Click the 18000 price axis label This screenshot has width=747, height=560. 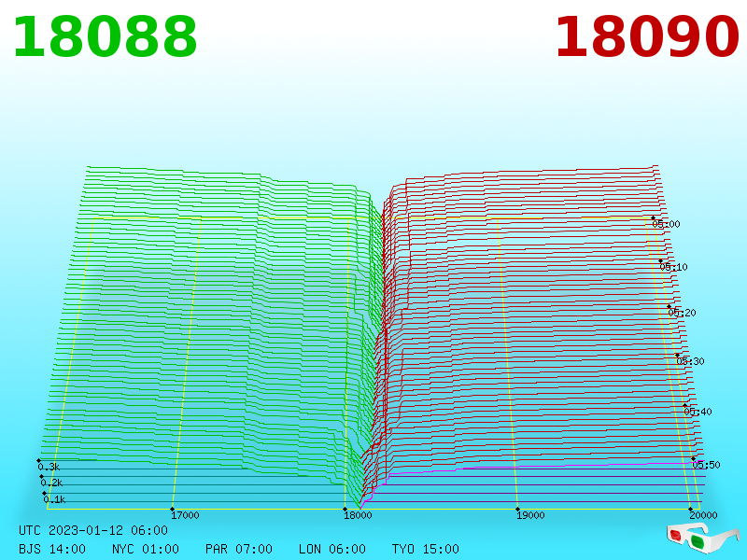(x=358, y=515)
